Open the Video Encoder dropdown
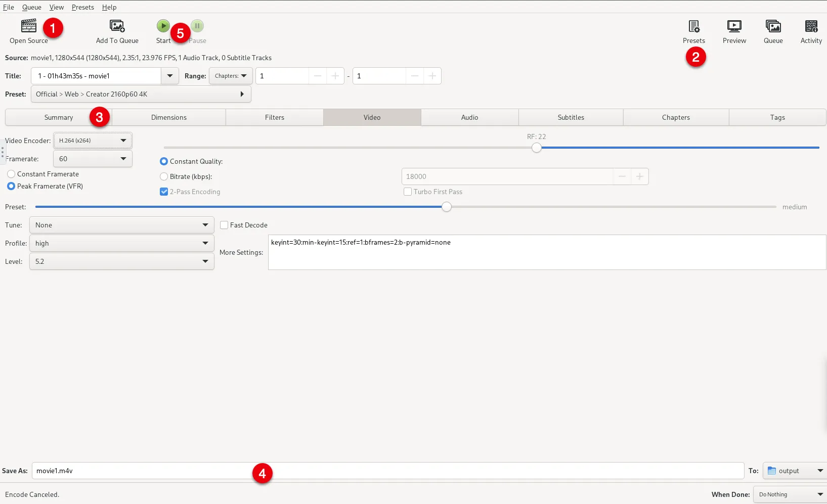 [x=93, y=141]
